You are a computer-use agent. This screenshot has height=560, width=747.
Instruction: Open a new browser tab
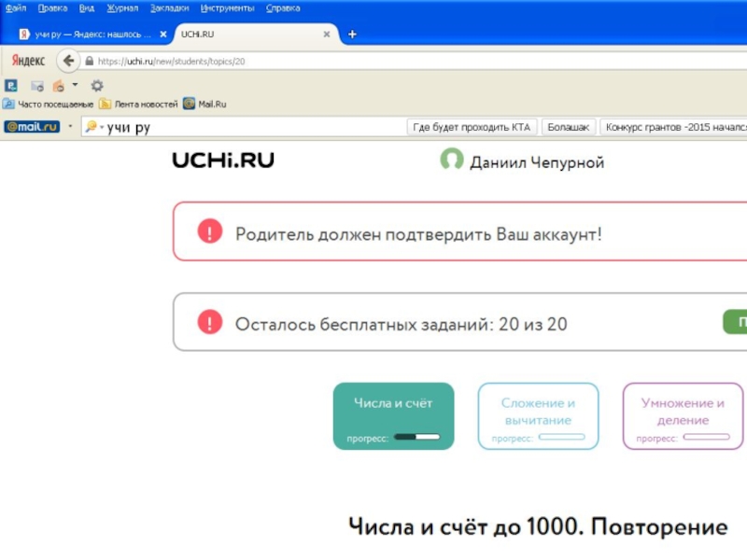352,35
